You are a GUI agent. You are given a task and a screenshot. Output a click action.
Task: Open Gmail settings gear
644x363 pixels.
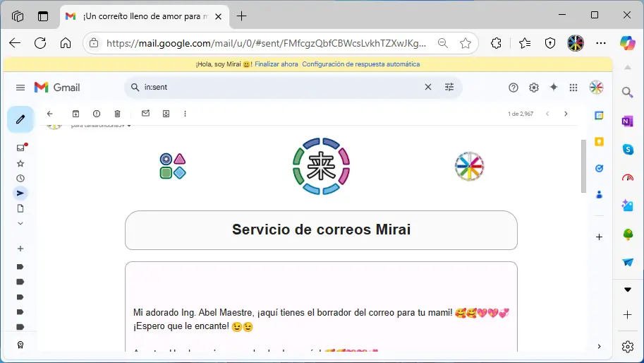(x=533, y=88)
